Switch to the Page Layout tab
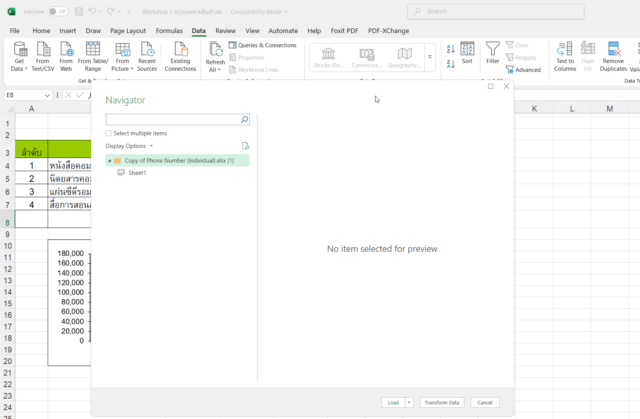This screenshot has width=640, height=419. [128, 31]
